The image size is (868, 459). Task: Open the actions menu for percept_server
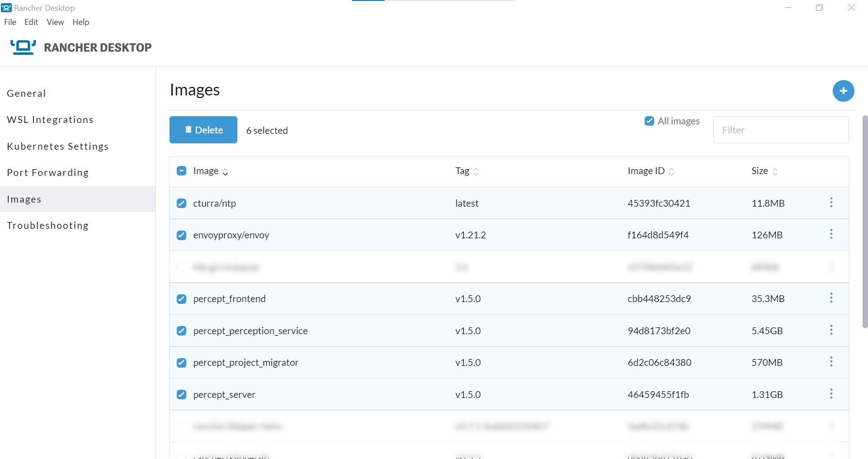tap(831, 394)
